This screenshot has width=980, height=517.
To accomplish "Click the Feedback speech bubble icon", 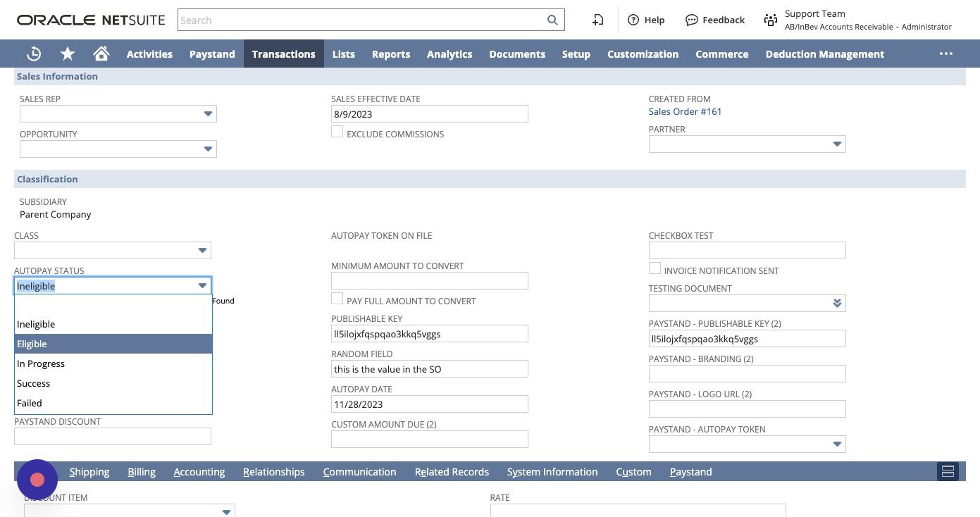I will coord(692,20).
